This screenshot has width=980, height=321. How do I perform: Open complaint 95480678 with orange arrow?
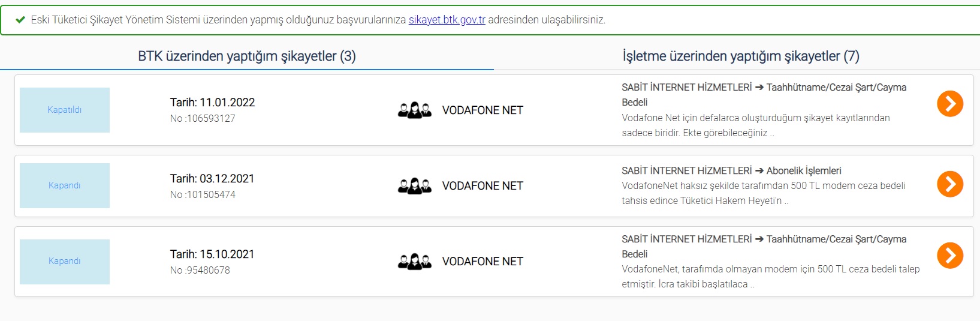click(x=949, y=255)
